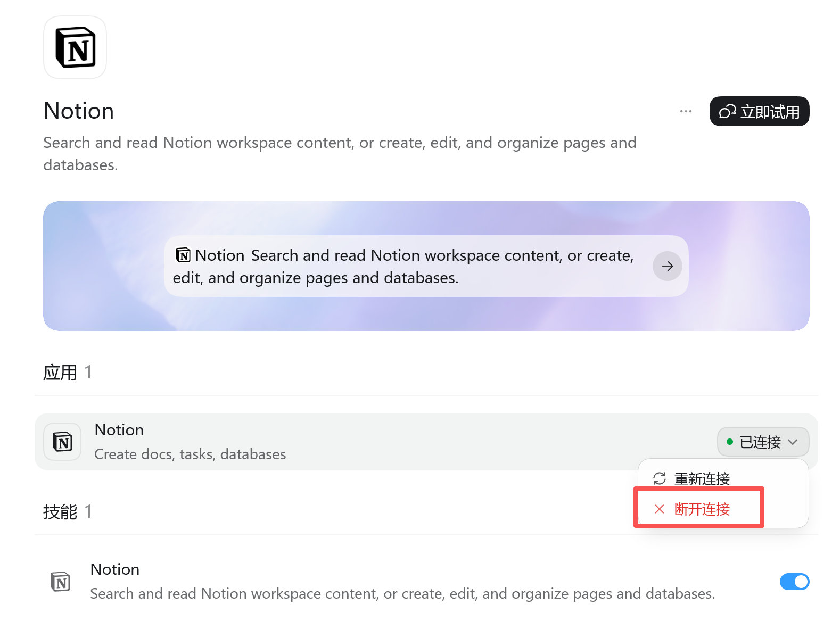Click the 'Create docs, tasks, databases' text

pyautogui.click(x=190, y=454)
